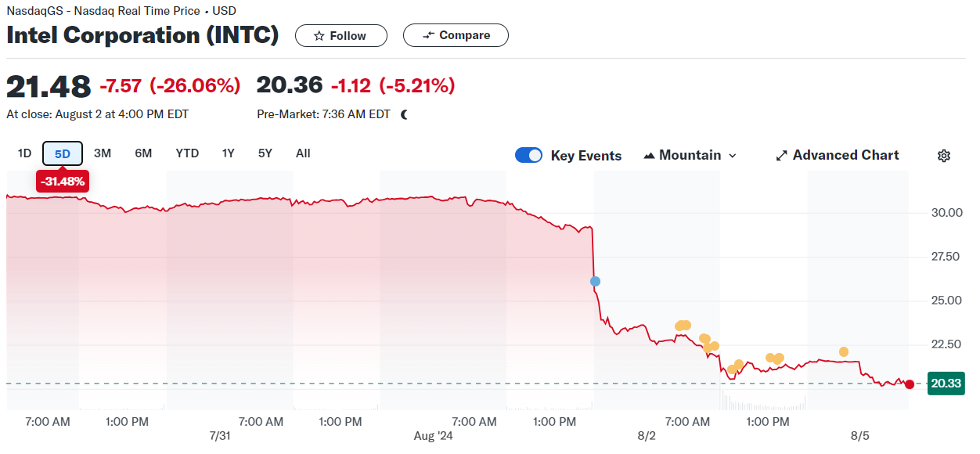Click the red current price endpoint dot
The height and width of the screenshot is (454, 980).
(909, 384)
